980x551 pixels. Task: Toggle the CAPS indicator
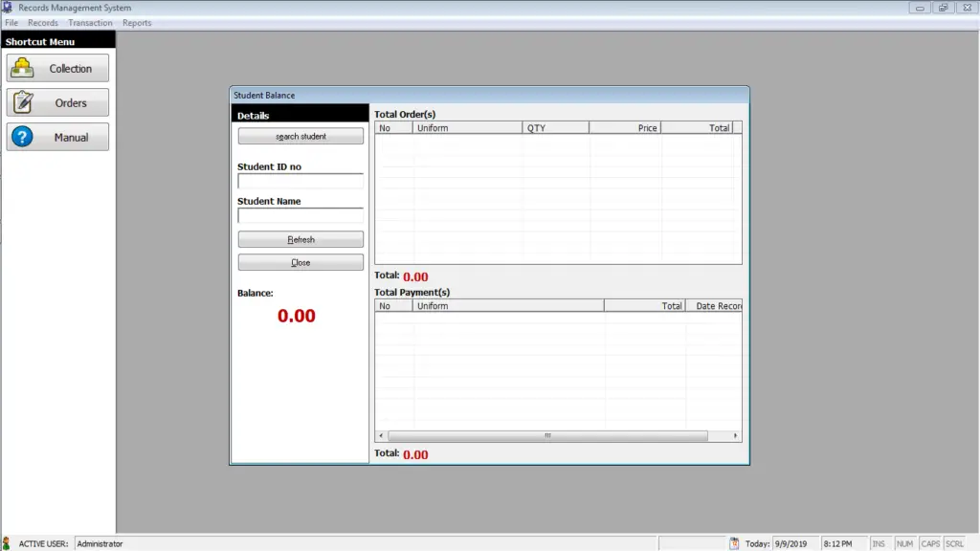(929, 543)
